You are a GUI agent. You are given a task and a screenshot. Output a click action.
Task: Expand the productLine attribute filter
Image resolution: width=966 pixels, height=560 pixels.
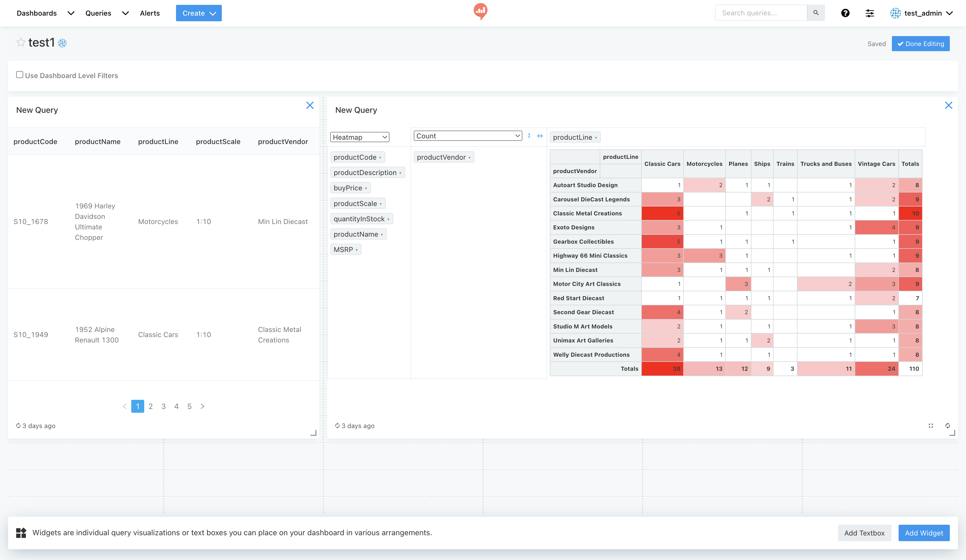[x=596, y=138]
